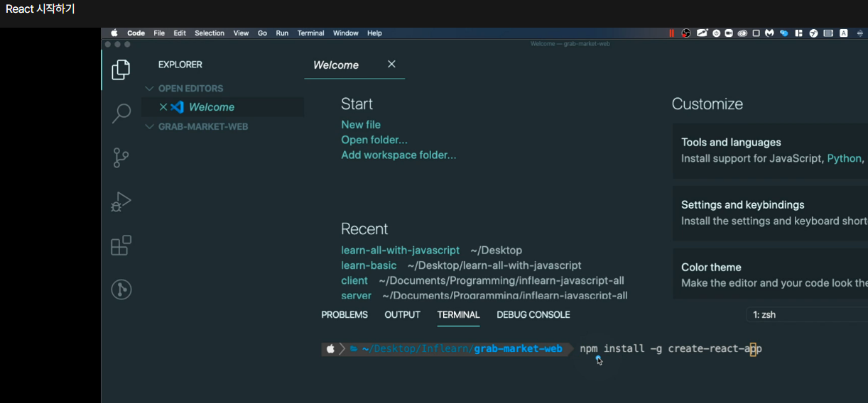This screenshot has height=403, width=868.
Task: Open recent project learn-all-with-javascript
Action: click(x=400, y=250)
